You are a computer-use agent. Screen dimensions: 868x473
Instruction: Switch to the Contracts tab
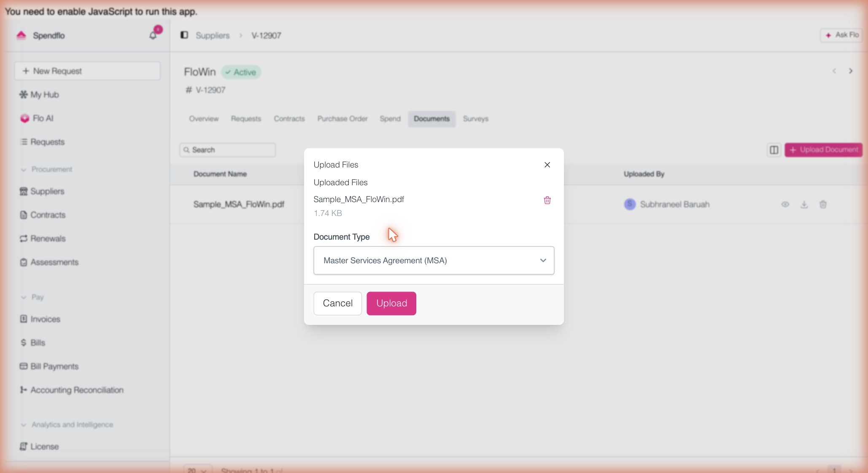tap(289, 119)
